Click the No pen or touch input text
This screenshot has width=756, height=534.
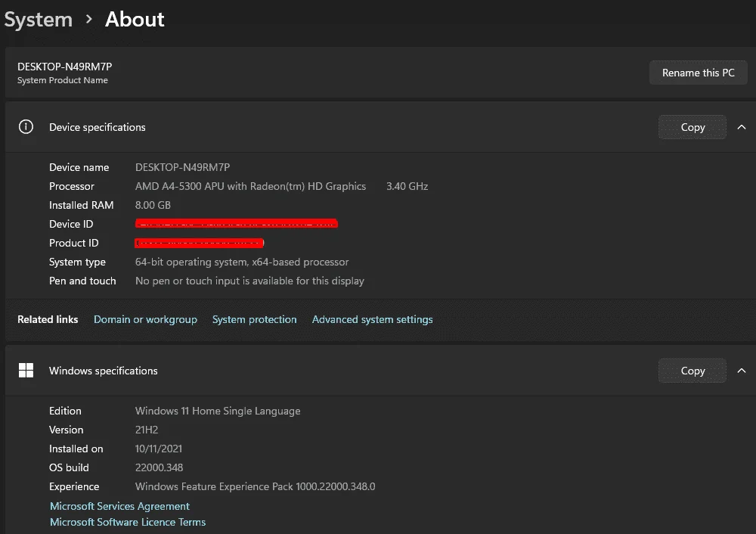pos(249,281)
